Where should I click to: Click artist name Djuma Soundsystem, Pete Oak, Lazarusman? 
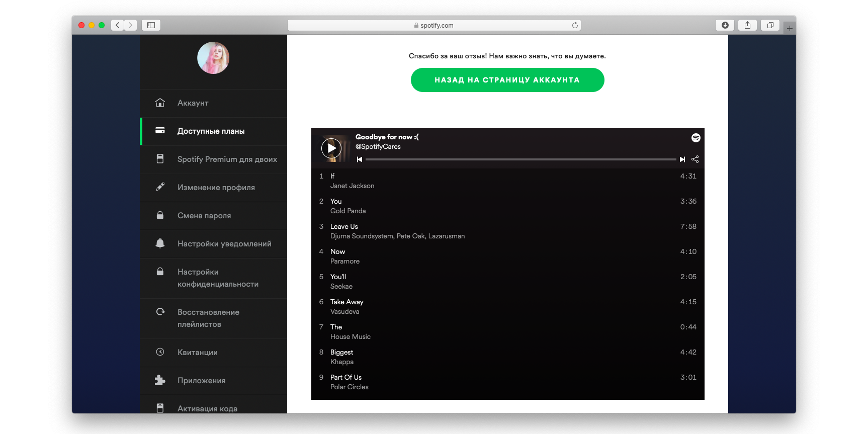(x=397, y=236)
